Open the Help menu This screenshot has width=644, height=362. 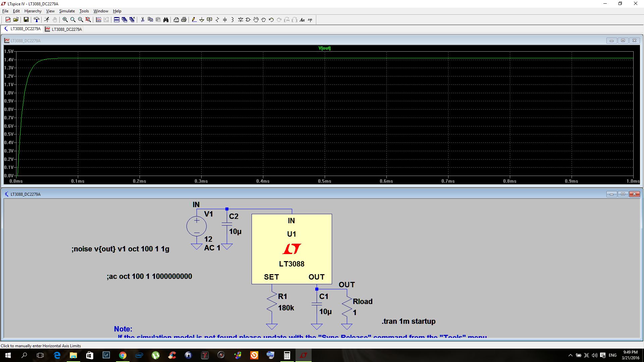117,11
